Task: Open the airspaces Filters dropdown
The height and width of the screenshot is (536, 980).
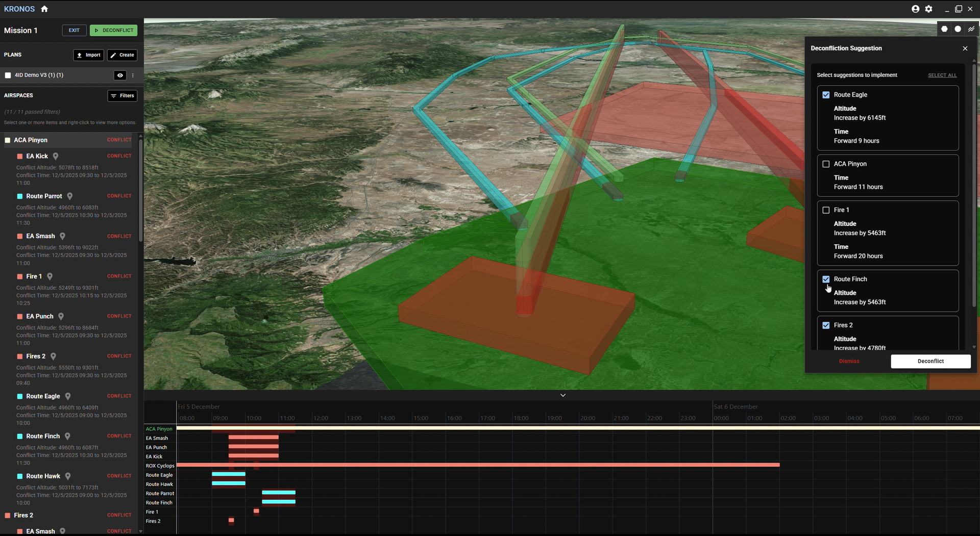Action: point(122,96)
